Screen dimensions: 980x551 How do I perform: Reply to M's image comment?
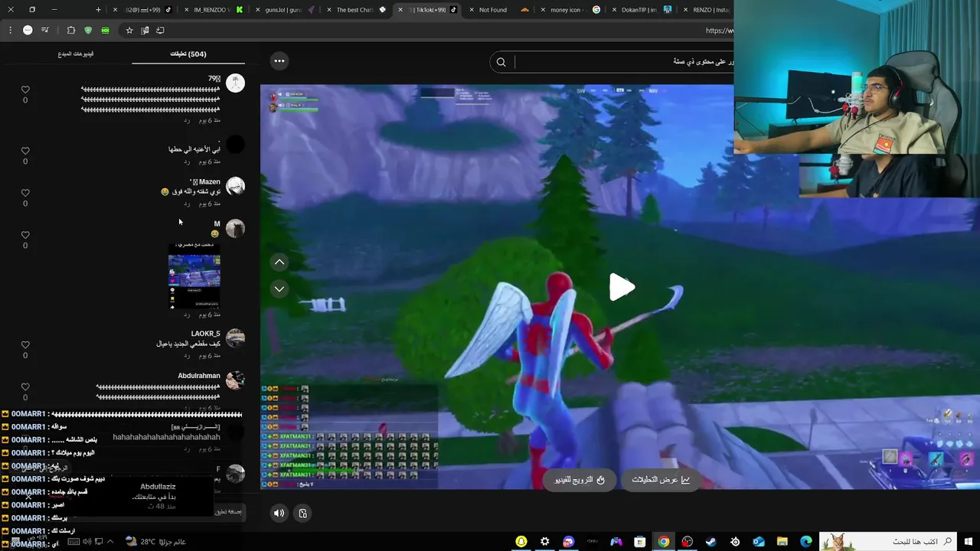point(187,315)
